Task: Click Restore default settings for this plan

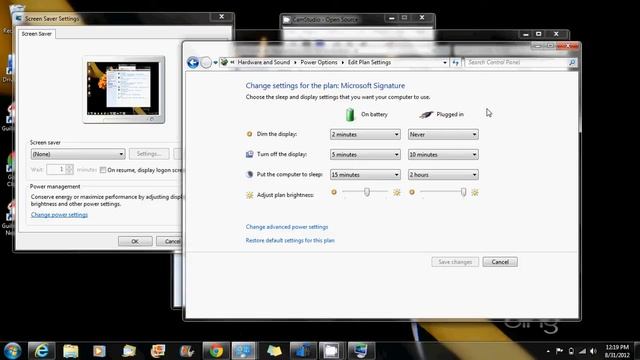Action: click(x=290, y=240)
